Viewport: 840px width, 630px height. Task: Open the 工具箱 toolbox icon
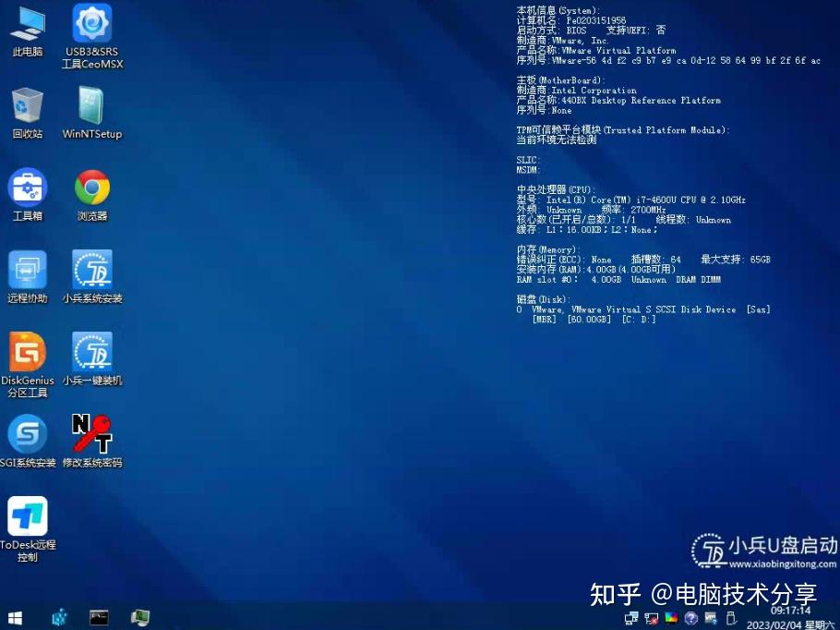(x=28, y=195)
